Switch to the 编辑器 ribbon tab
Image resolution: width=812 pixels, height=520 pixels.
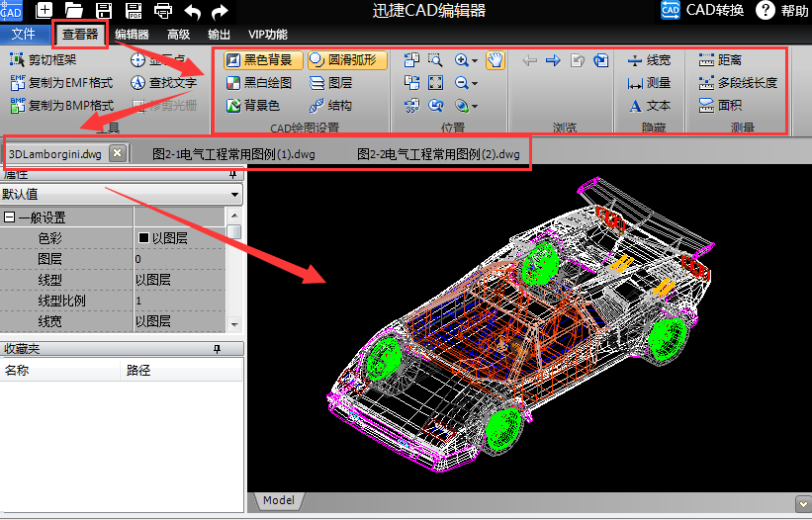[x=133, y=35]
